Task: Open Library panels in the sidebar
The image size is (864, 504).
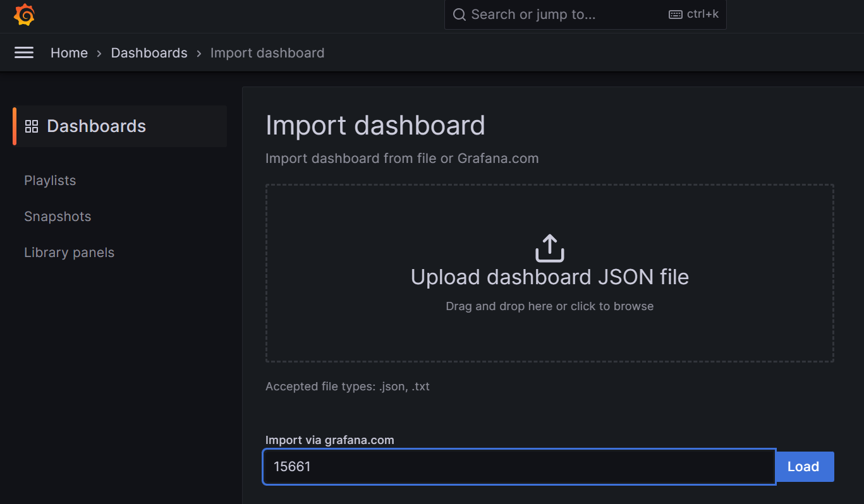Action: (70, 253)
